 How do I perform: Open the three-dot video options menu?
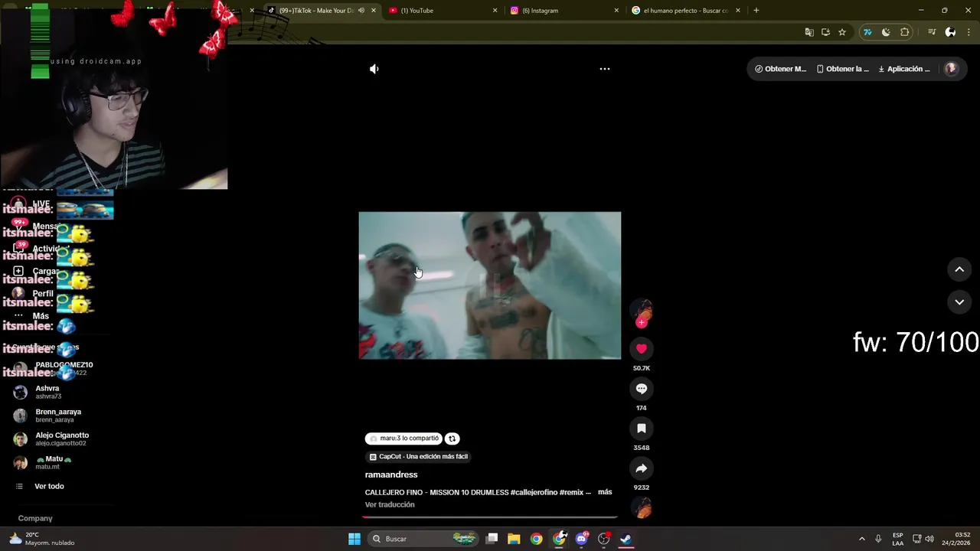coord(604,69)
